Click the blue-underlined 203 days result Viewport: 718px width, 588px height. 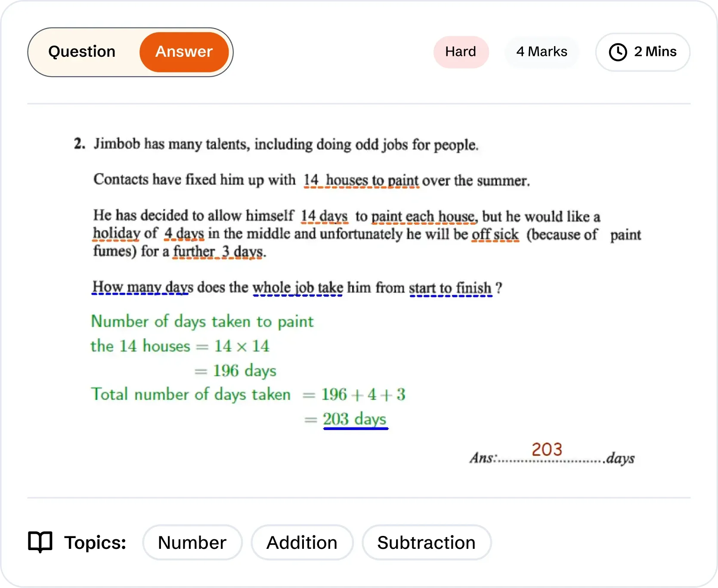tap(355, 419)
